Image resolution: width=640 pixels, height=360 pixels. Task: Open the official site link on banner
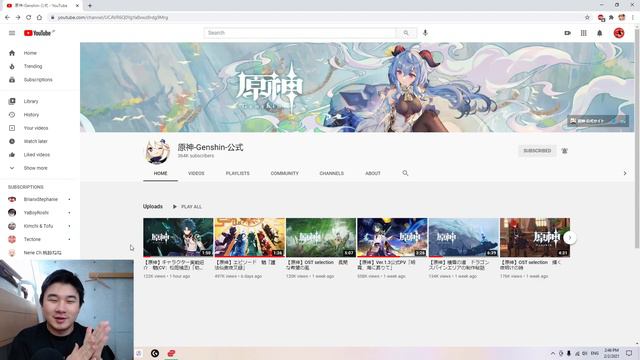598,121
